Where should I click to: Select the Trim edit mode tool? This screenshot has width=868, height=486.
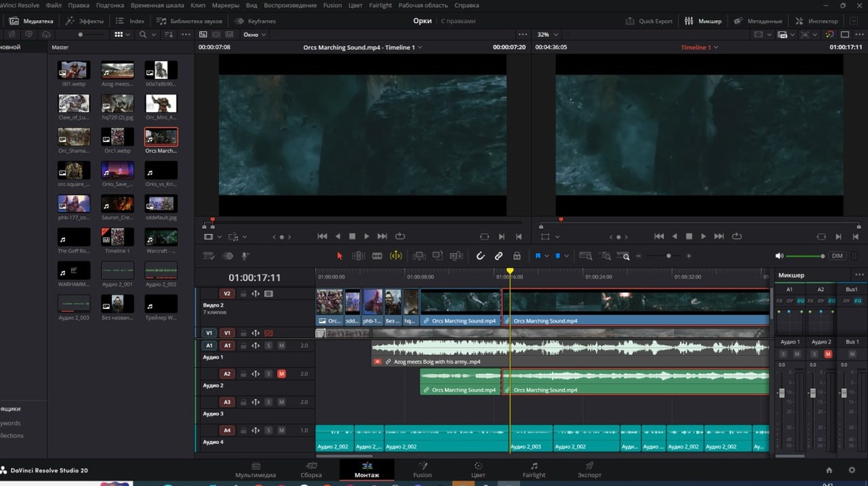(x=358, y=256)
